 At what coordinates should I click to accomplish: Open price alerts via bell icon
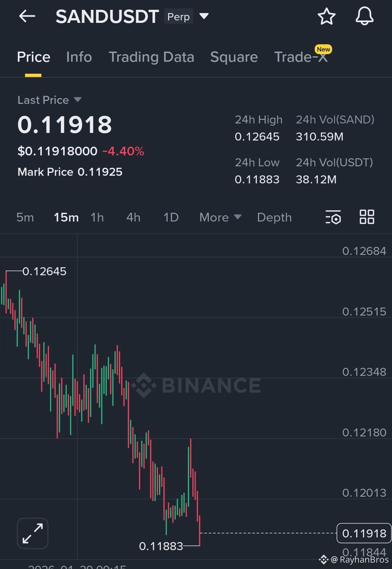pyautogui.click(x=364, y=16)
